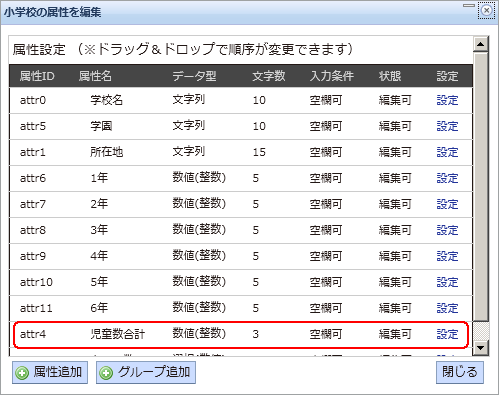The width and height of the screenshot is (499, 395).
Task: Select the attr0 ID cell
Action: tap(33, 100)
